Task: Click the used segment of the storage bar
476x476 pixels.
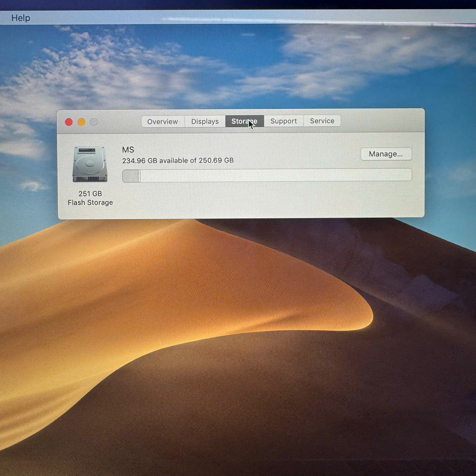Action: click(x=131, y=176)
